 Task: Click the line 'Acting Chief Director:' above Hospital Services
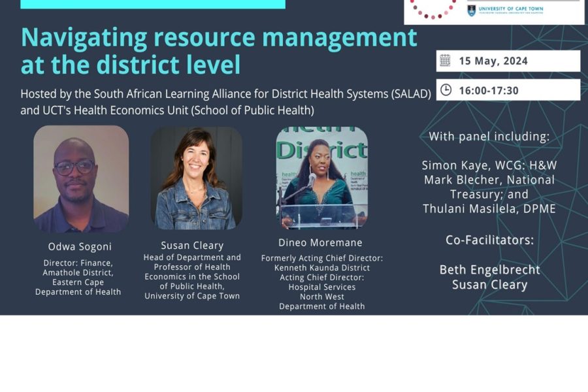click(322, 278)
